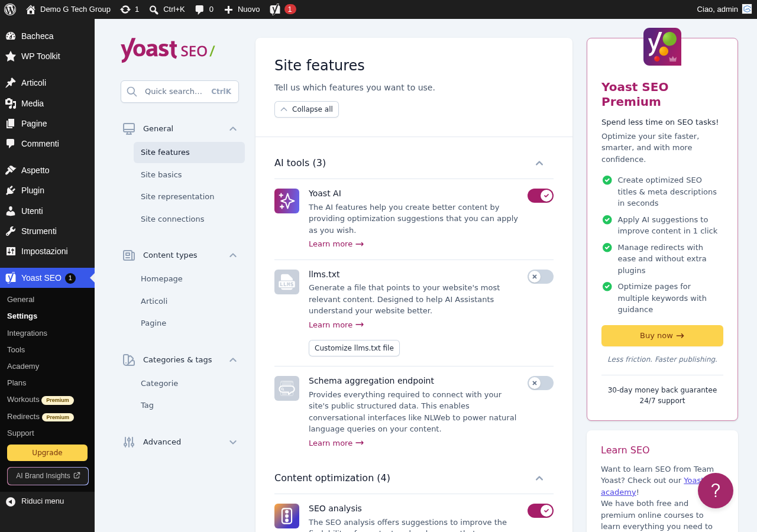757x532 pixels.
Task: Click Learn more under Schema aggregation
Action: coord(336,443)
